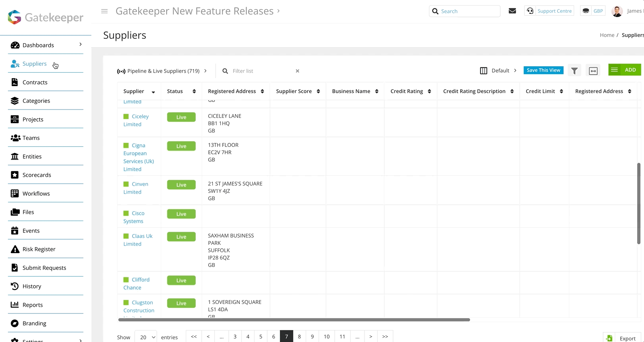Click the Projects sidebar icon
The image size is (644, 342).
tap(15, 119)
